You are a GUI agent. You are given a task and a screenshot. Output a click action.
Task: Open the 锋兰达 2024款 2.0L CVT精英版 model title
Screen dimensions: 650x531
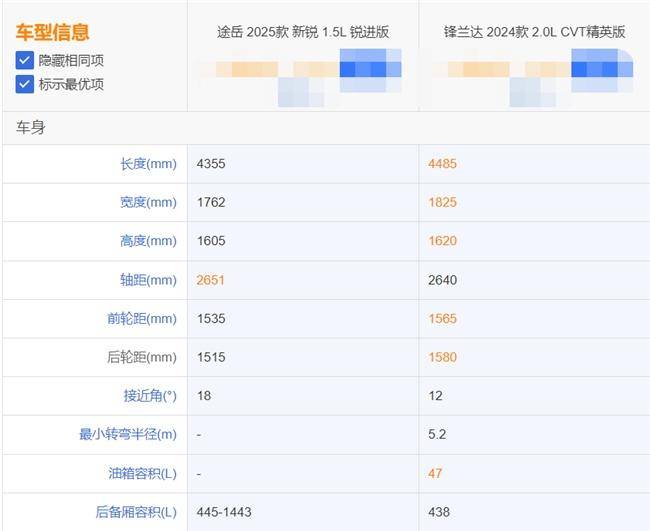click(534, 32)
